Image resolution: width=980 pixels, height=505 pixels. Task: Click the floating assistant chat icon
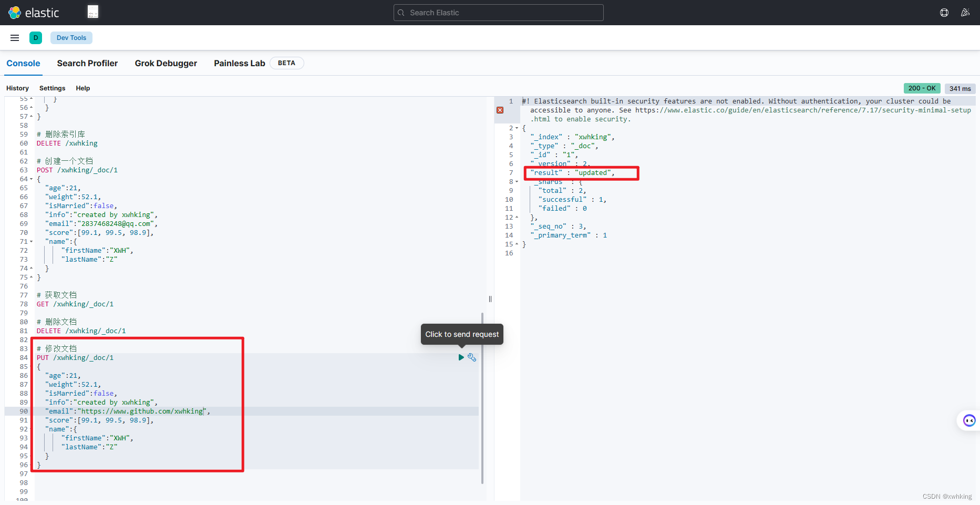coord(969,420)
